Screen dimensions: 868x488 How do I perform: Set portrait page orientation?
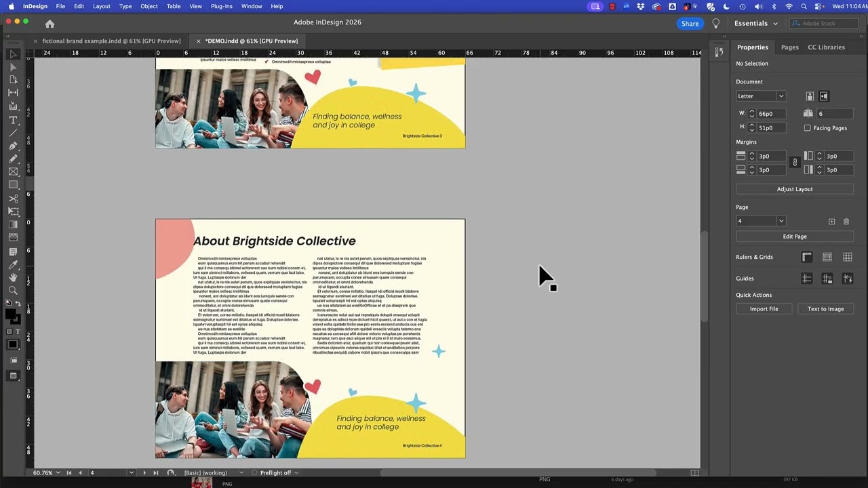(810, 96)
